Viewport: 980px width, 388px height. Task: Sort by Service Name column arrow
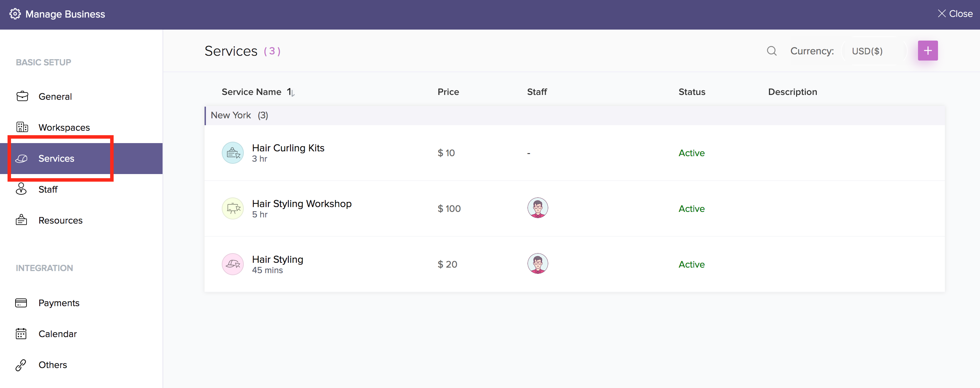tap(291, 92)
